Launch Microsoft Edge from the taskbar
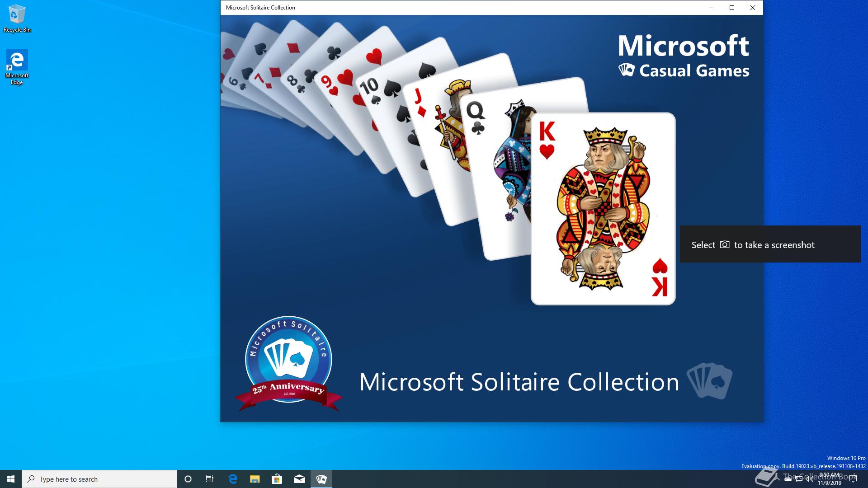 tap(233, 479)
